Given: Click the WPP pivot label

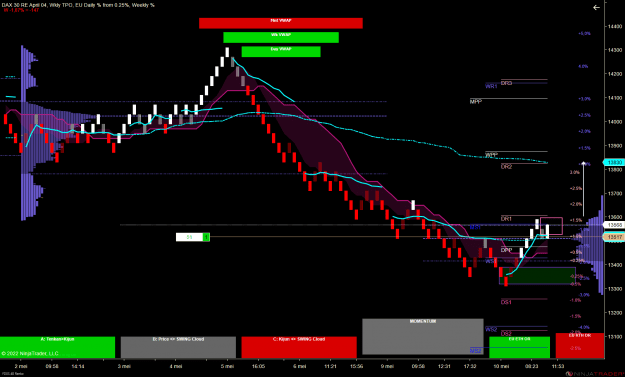Looking at the screenshot, I should (491, 155).
